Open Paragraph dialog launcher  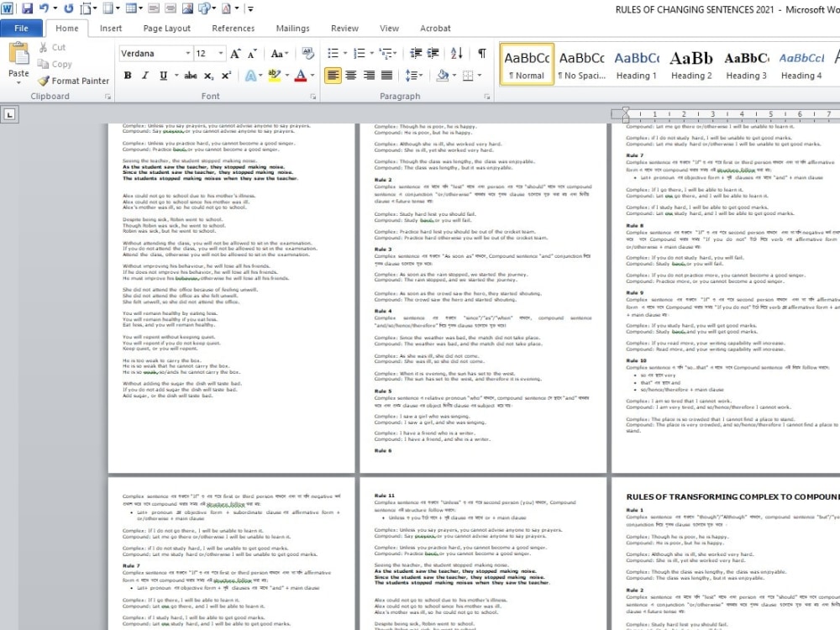[x=487, y=97]
